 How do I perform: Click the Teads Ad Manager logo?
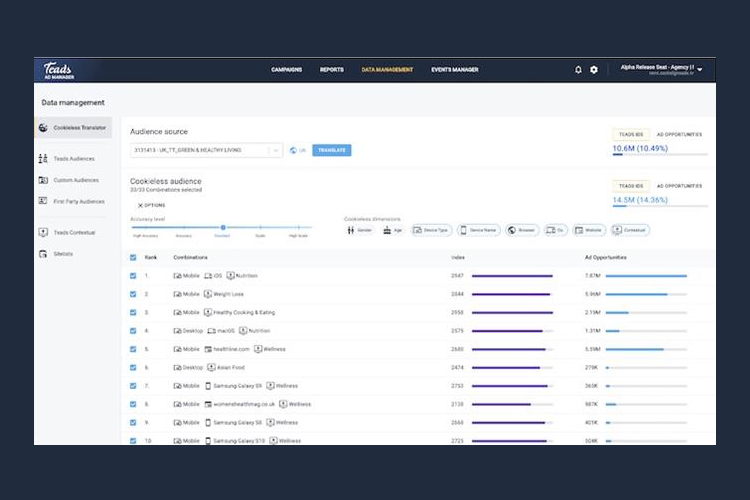(x=57, y=70)
